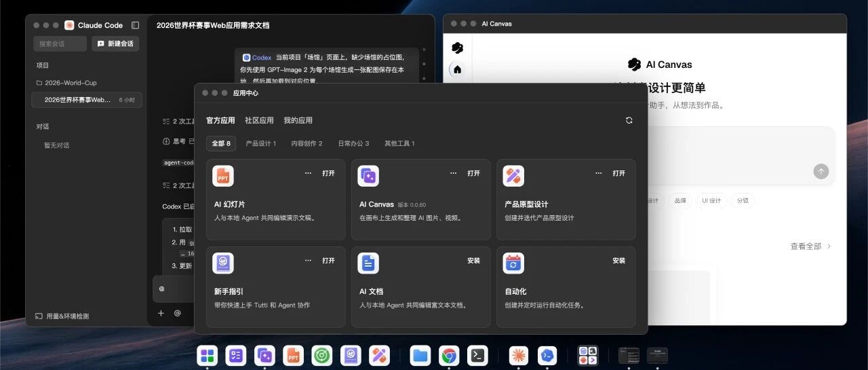This screenshot has width=868, height=370.
Task: Switch to the 我的应用 tab
Action: 298,120
